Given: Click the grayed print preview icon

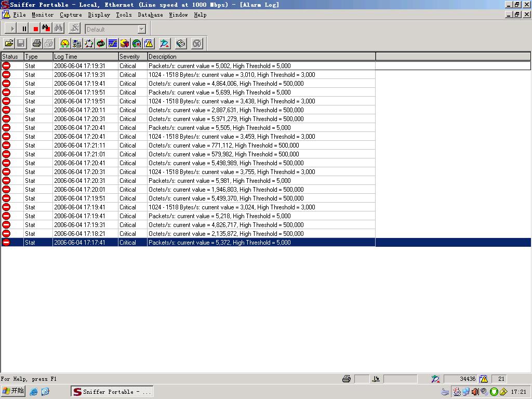Looking at the screenshot, I should [x=49, y=44].
